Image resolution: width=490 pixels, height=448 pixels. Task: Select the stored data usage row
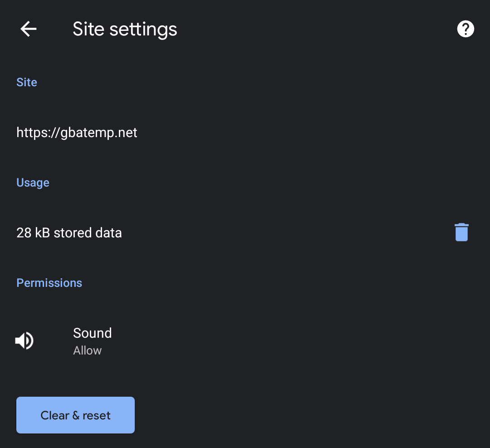click(245, 232)
